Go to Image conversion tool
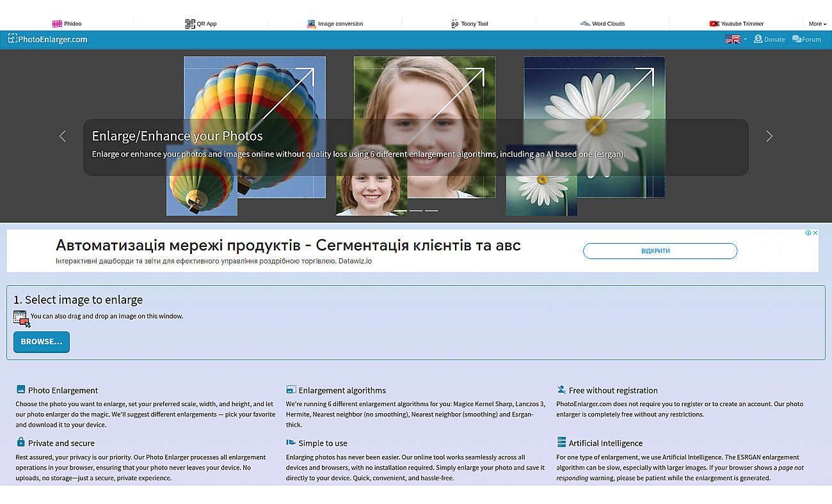 pos(335,24)
